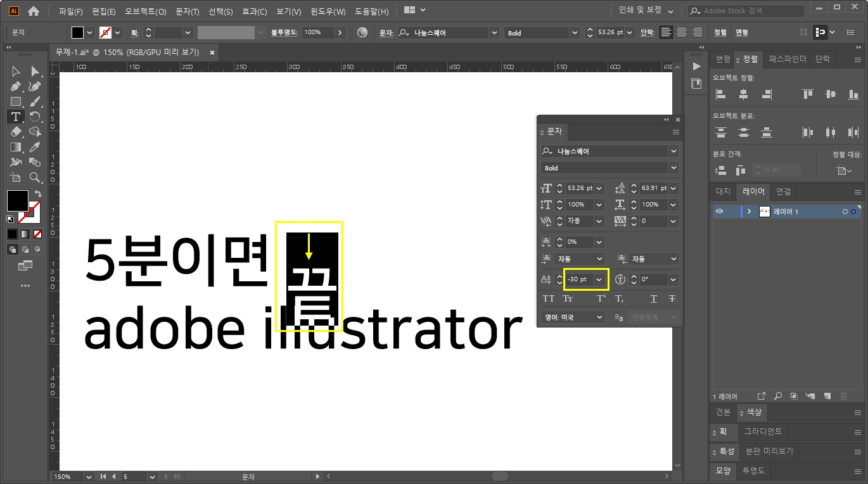Screen dimensions: 868x484
Task: Toggle visibility eye of 레이어 1
Action: pos(720,211)
